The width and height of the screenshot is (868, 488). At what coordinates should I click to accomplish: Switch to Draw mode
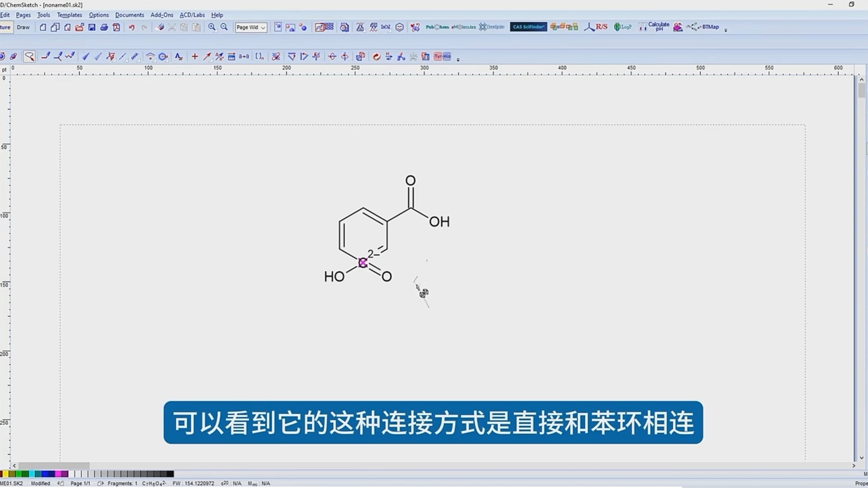tap(23, 27)
